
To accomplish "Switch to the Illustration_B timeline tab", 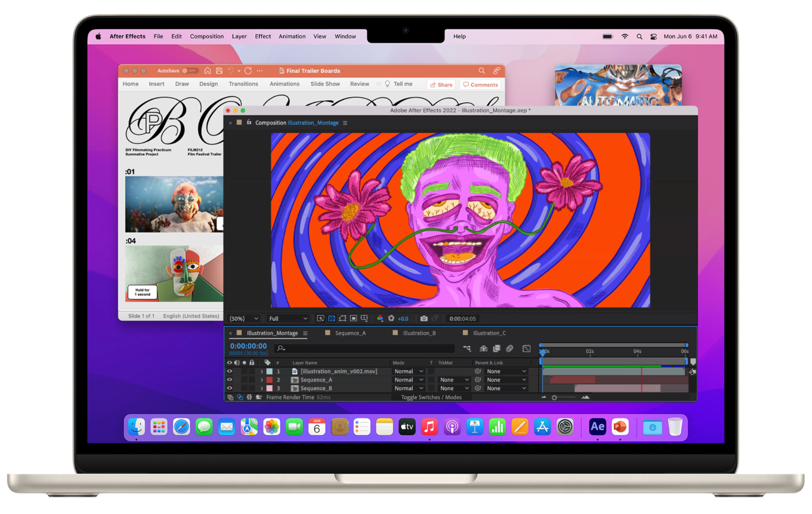I will [x=419, y=333].
